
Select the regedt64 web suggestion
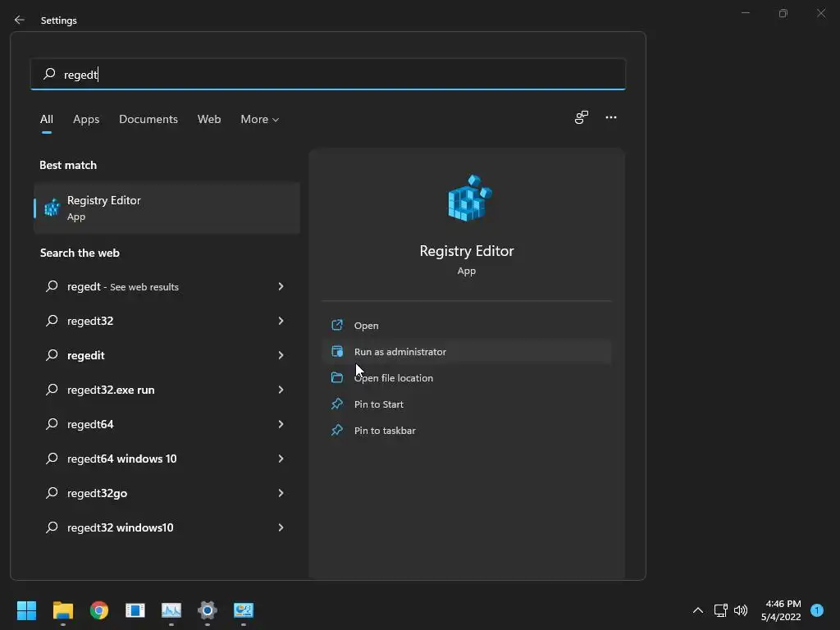click(x=167, y=424)
